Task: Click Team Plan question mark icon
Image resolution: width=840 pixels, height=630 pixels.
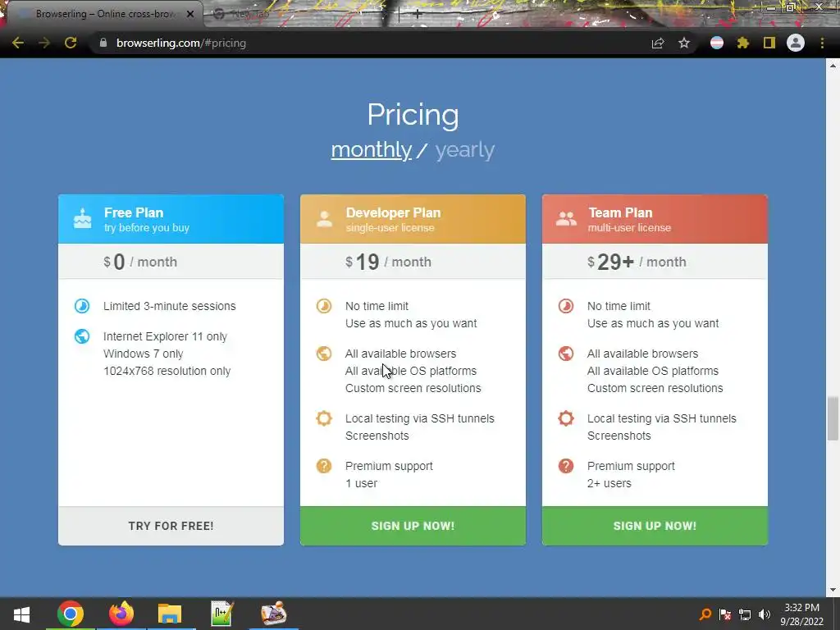Action: pyautogui.click(x=566, y=466)
